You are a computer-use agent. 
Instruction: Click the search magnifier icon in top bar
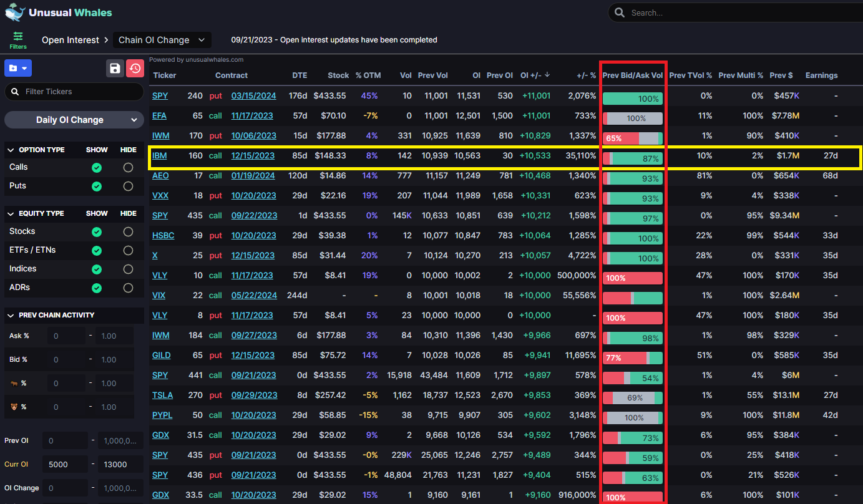tap(620, 12)
